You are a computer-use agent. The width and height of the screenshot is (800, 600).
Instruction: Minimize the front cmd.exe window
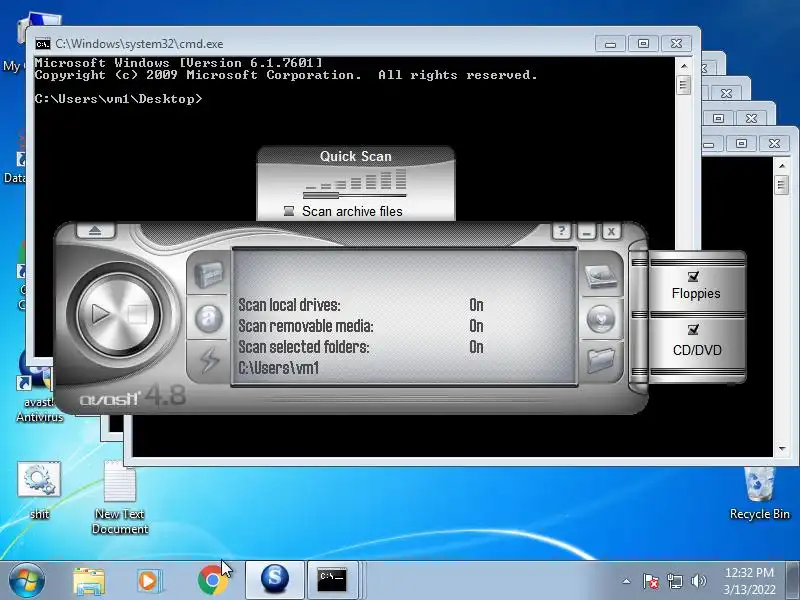[x=611, y=43]
